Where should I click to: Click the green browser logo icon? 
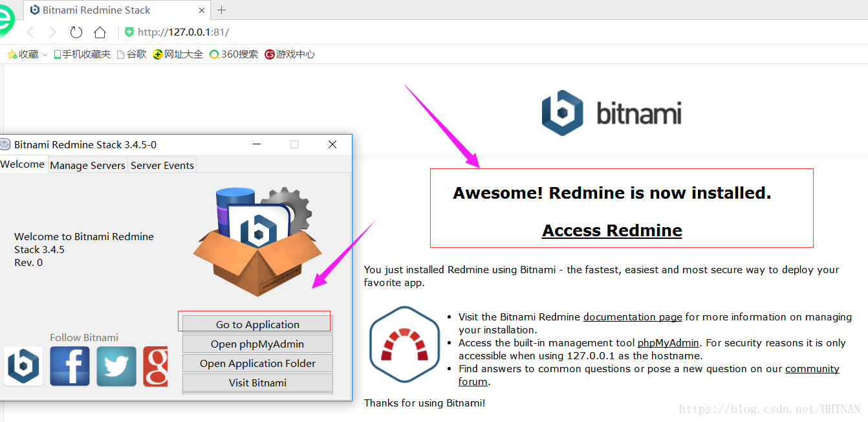click(x=6, y=21)
